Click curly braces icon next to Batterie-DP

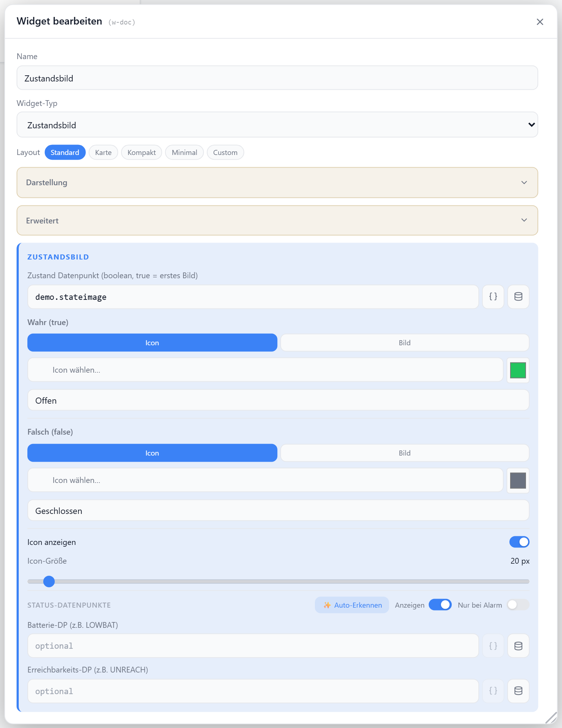coord(493,646)
